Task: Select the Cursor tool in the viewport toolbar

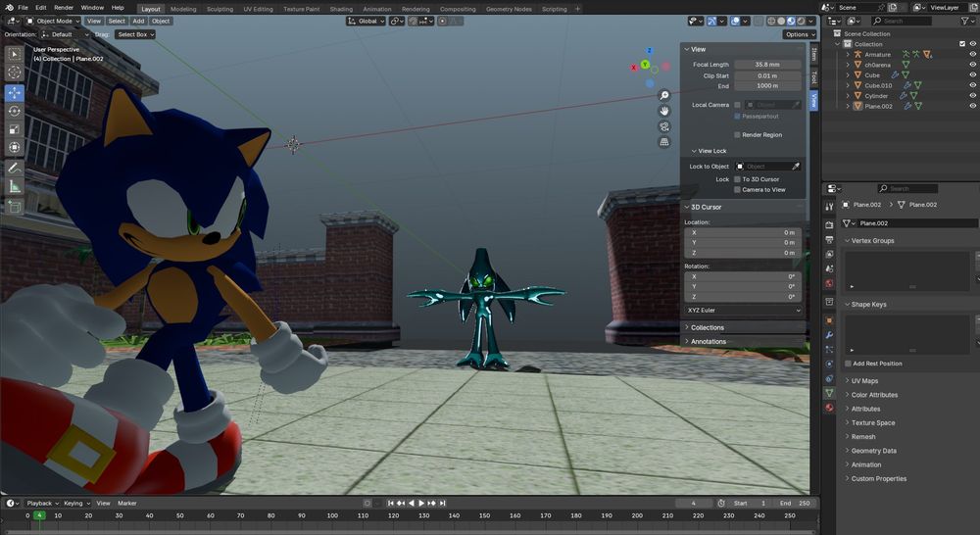Action: [14, 73]
